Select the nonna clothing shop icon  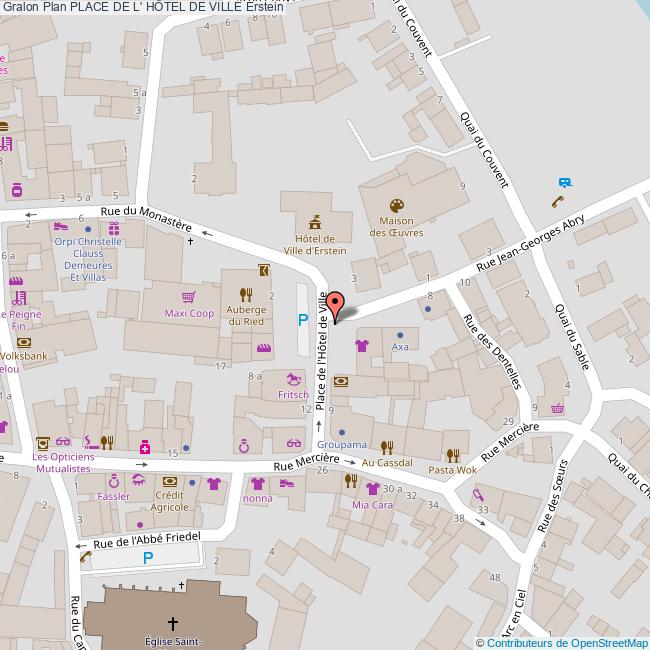coord(256,483)
